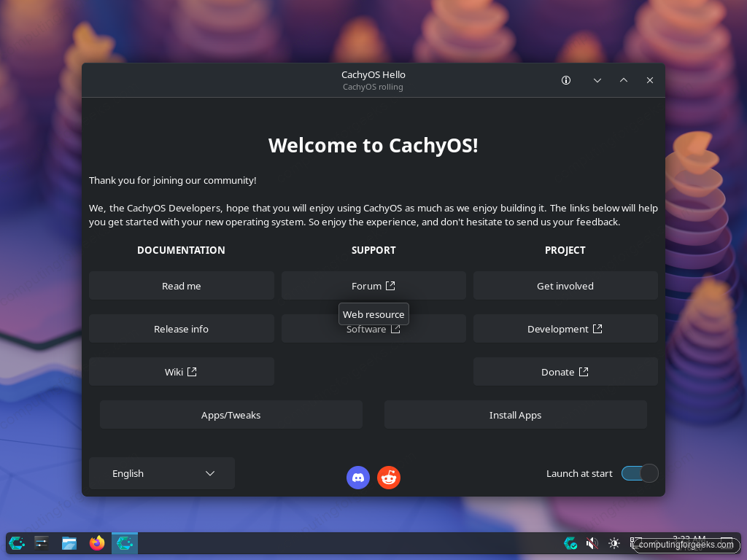The width and height of the screenshot is (747, 560).
Task: Click the DOCUMENTATION heading text
Action: (x=181, y=250)
